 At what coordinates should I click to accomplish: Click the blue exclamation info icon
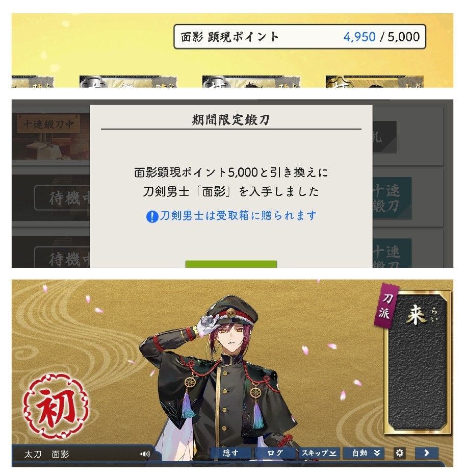152,216
